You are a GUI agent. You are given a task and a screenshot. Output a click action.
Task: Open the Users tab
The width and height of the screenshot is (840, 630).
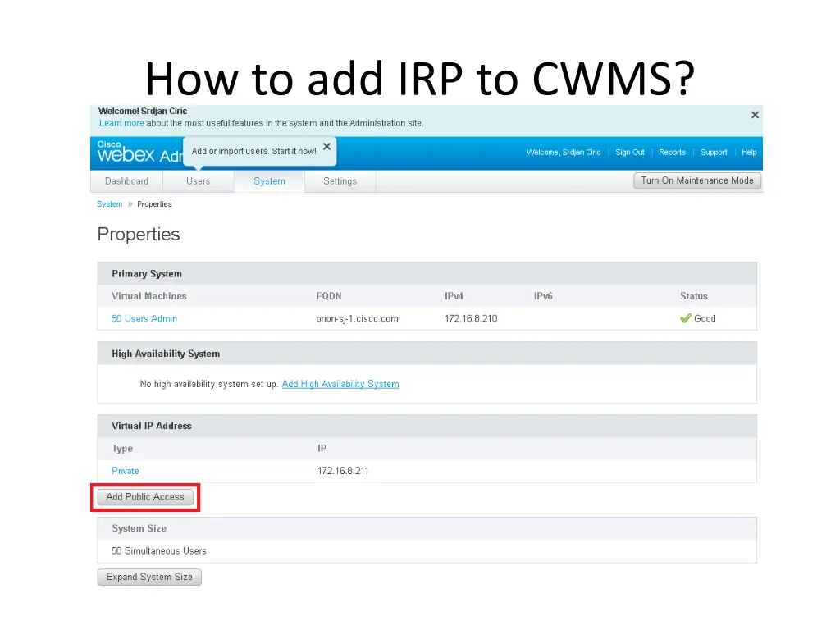(199, 181)
